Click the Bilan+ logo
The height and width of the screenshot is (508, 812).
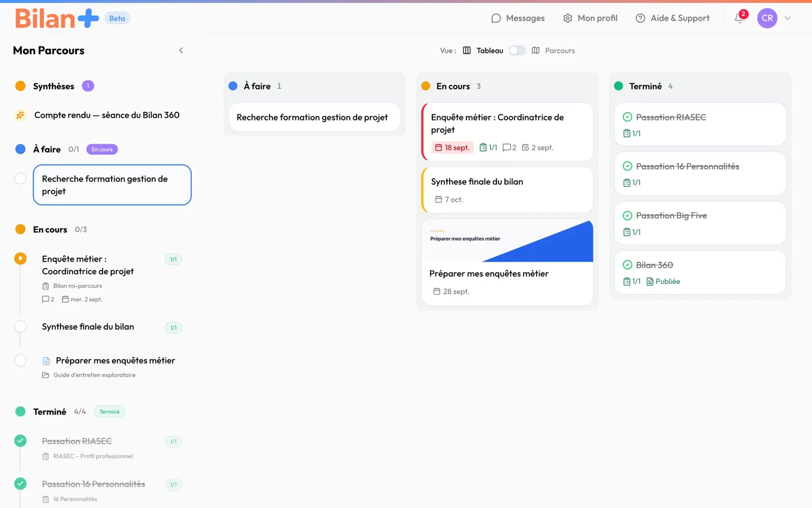57,18
